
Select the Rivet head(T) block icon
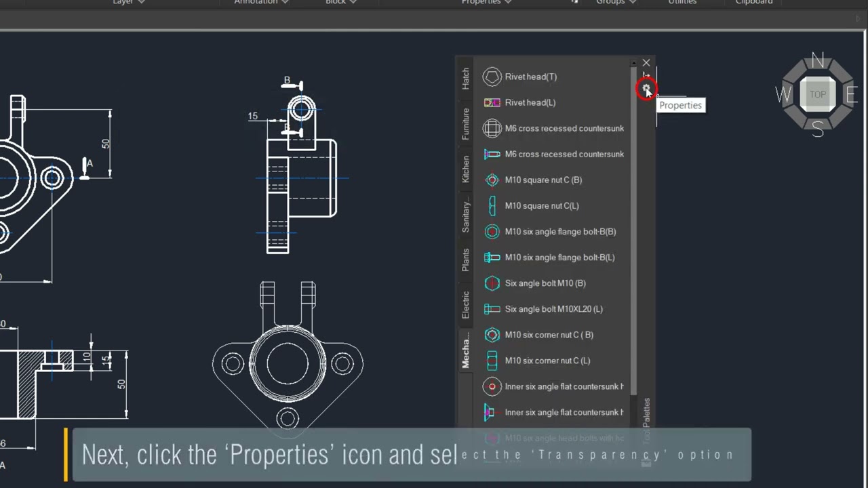(x=492, y=77)
